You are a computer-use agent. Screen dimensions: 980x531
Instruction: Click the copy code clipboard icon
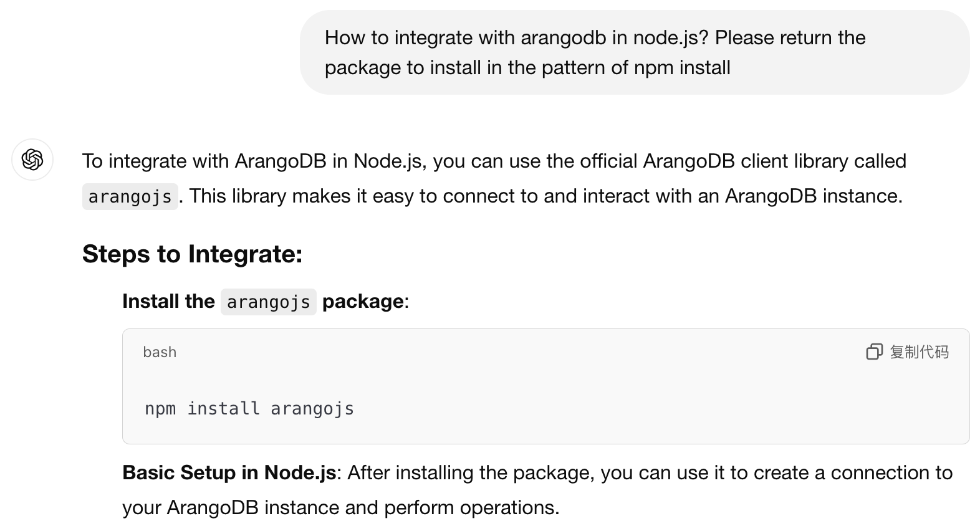[x=874, y=352]
